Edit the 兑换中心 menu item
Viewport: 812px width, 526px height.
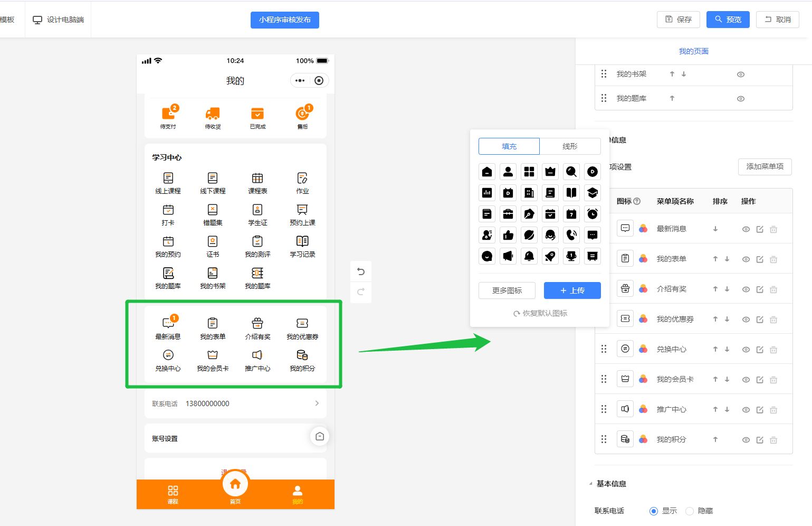coord(760,350)
